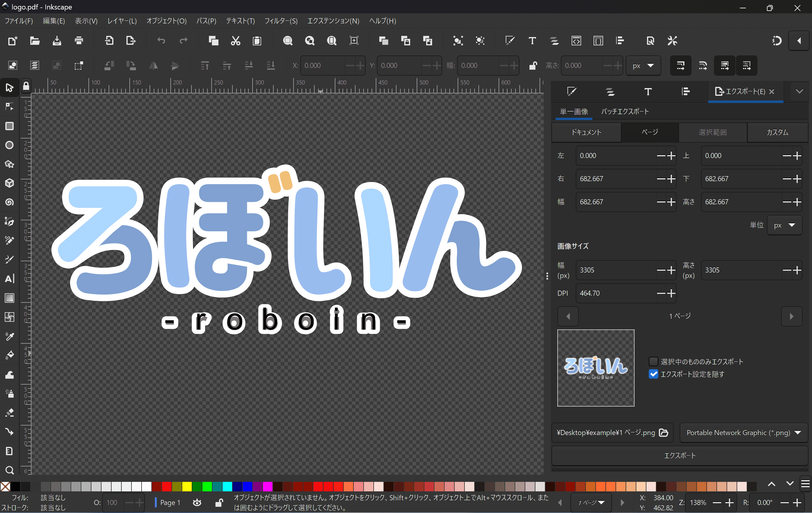The image size is (812, 513).
Task: Select the Zoom magnifier tool
Action: point(9,470)
